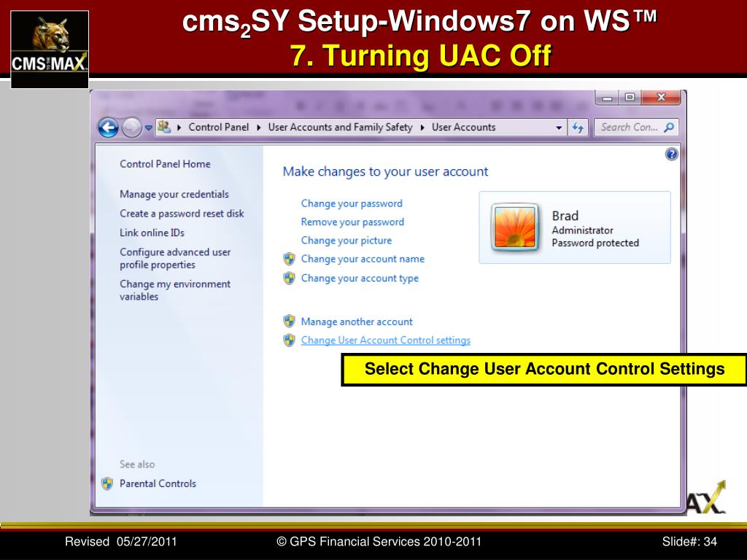Open Manage your credentials
Viewport: 747px width, 560px height.
point(174,194)
